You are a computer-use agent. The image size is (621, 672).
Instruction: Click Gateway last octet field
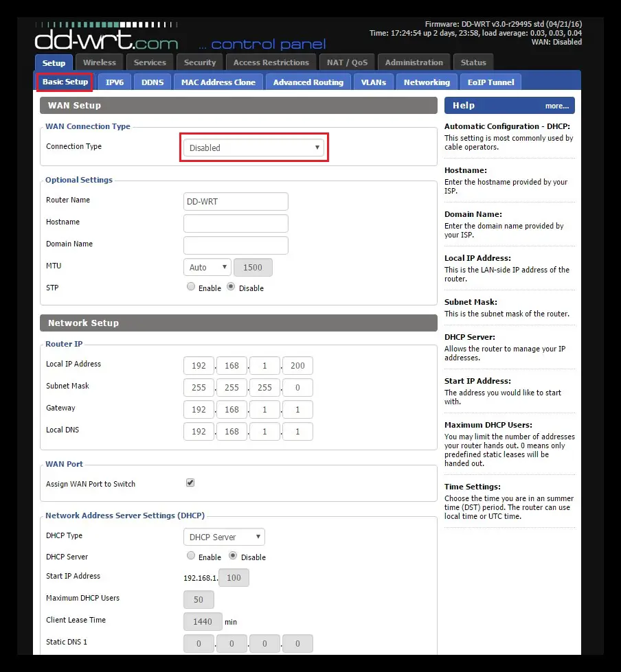[297, 409]
